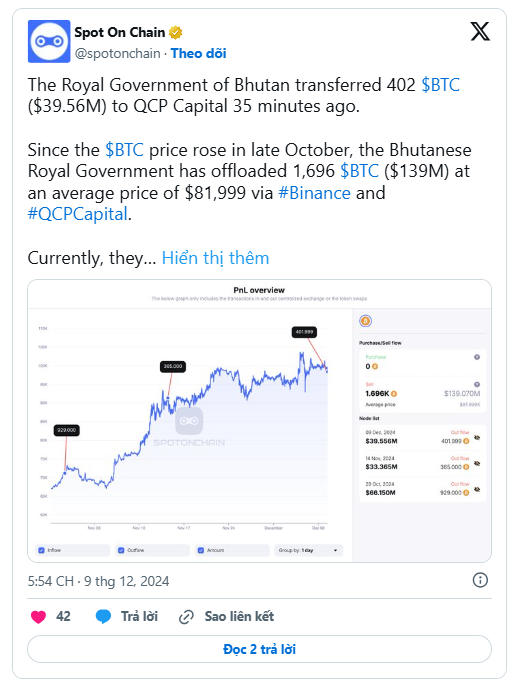The width and height of the screenshot is (531, 685).
Task: Click the Bitcoin token icon in panel
Action: click(365, 321)
